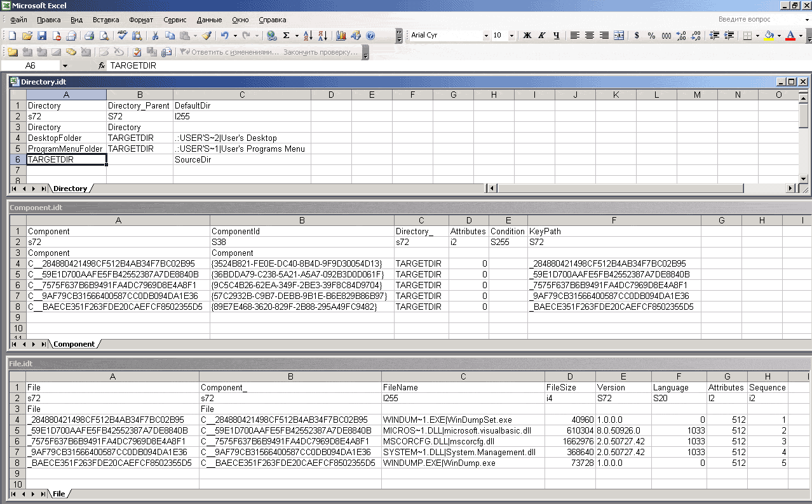Select column C header in Component.idt

[421, 220]
